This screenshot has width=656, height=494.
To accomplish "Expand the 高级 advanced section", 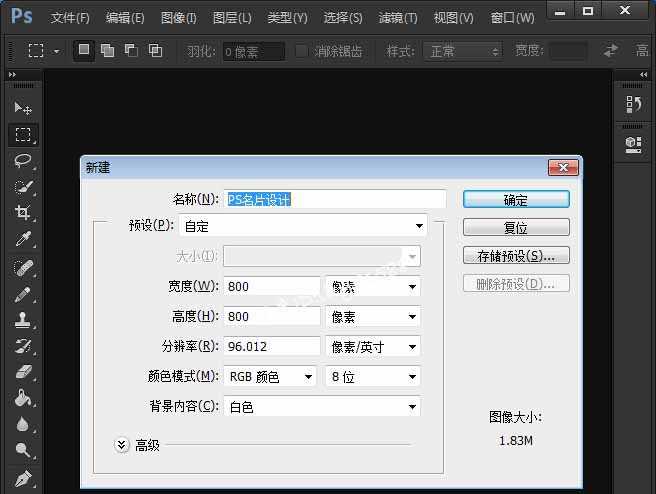I will point(123,445).
